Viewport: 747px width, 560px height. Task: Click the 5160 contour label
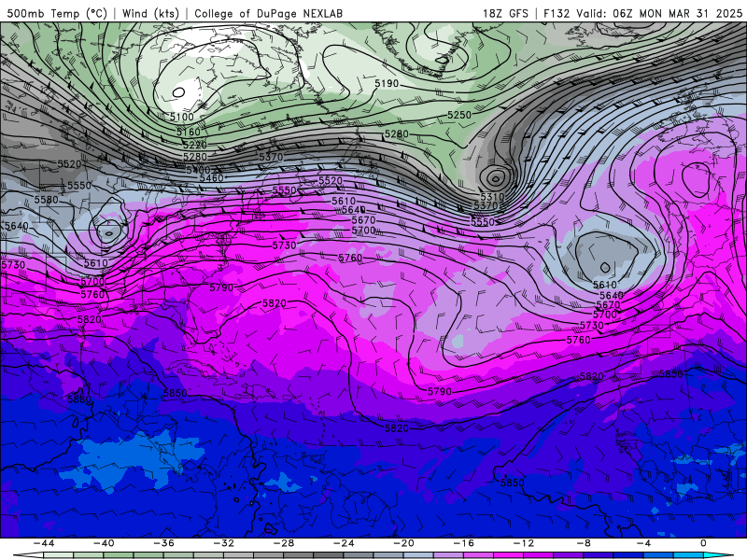pyautogui.click(x=189, y=132)
